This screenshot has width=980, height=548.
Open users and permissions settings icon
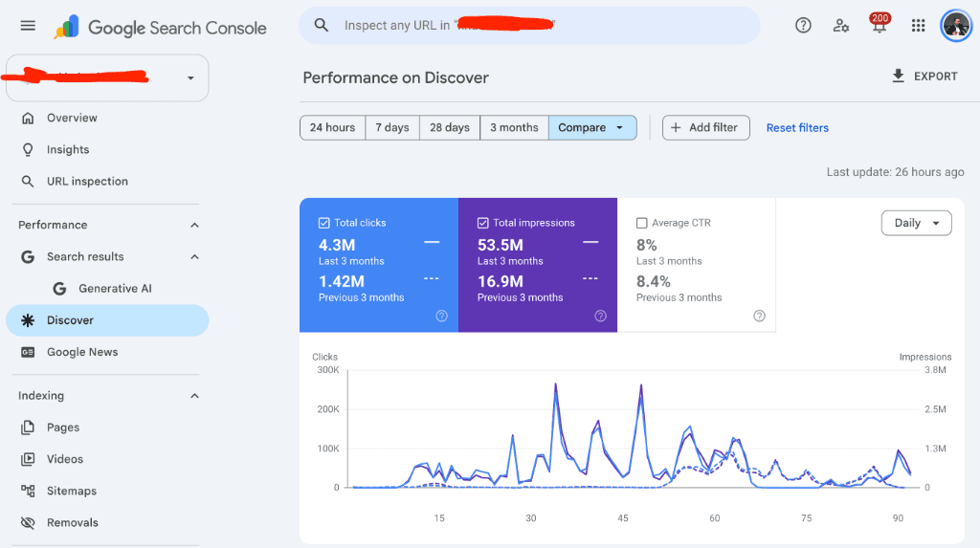pyautogui.click(x=840, y=26)
